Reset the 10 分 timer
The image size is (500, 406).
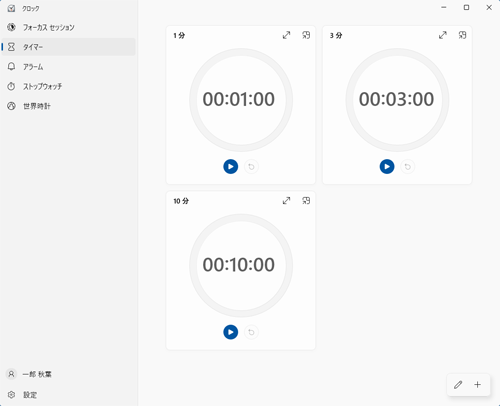pyautogui.click(x=251, y=332)
